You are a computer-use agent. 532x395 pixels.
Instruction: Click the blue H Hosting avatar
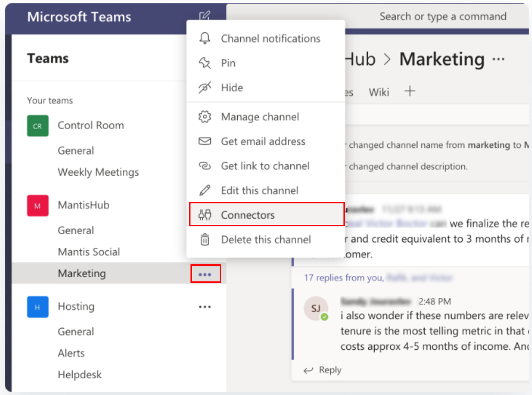[38, 307]
